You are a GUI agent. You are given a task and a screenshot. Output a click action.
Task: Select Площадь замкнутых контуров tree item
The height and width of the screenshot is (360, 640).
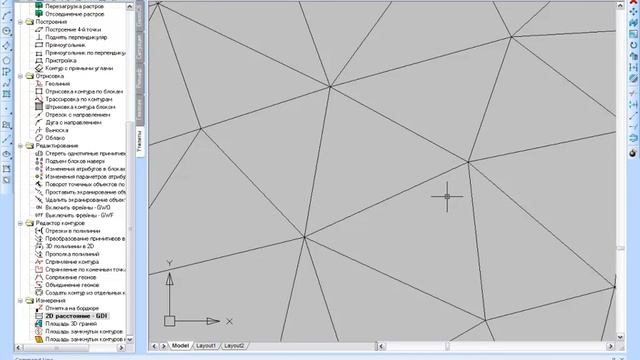[84, 331]
